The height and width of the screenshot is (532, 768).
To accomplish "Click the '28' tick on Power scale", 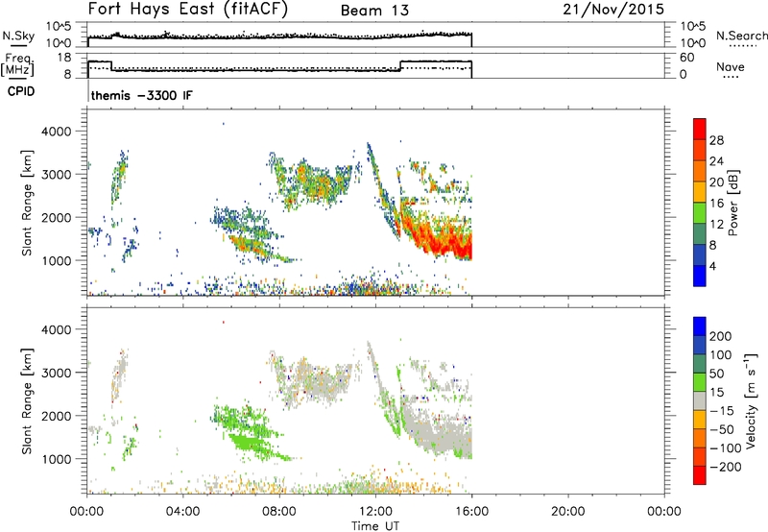I will pyautogui.click(x=716, y=140).
